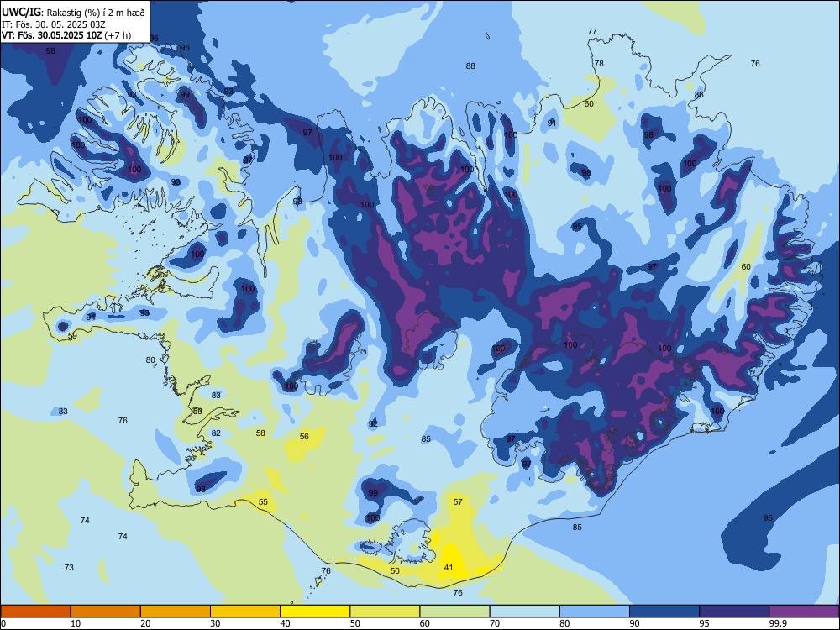
Task: Click the 'UWC/IG' title text
Action: [21, 12]
